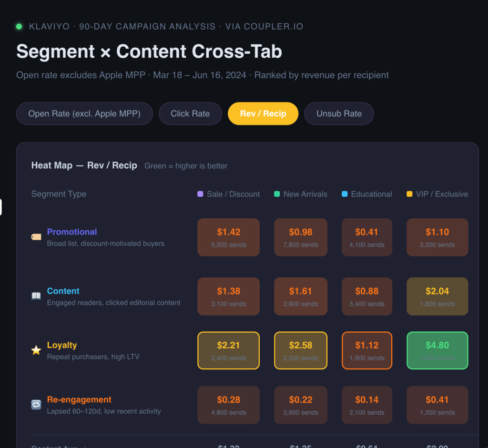Switch to Open Rate (excl. Apple MPP) metric
The height and width of the screenshot is (448, 488).
[84, 113]
